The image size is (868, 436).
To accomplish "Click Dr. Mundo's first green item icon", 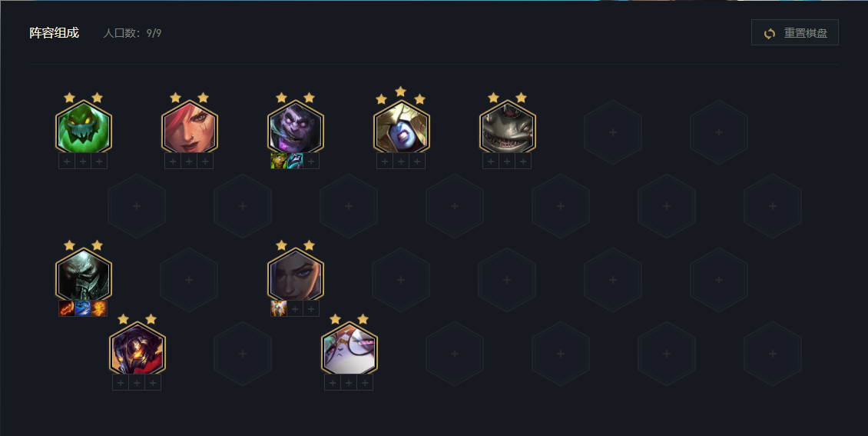I will coord(279,161).
